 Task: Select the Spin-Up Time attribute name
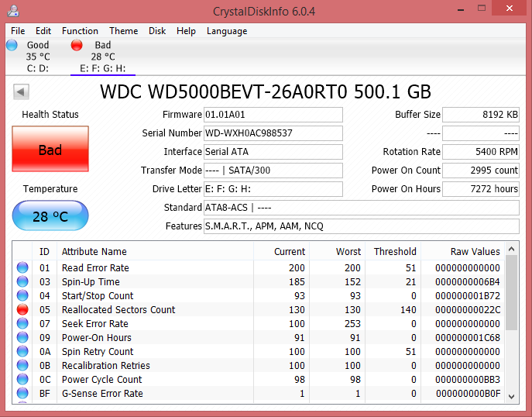(x=91, y=282)
